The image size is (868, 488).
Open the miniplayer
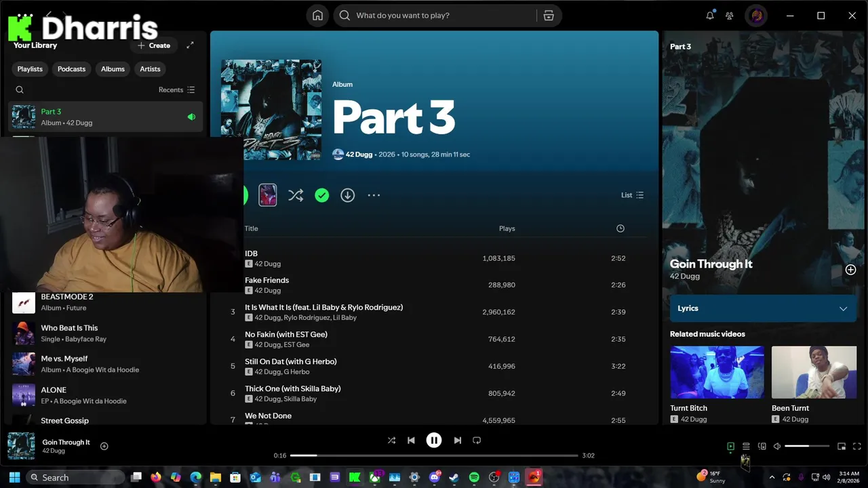pyautogui.click(x=842, y=446)
